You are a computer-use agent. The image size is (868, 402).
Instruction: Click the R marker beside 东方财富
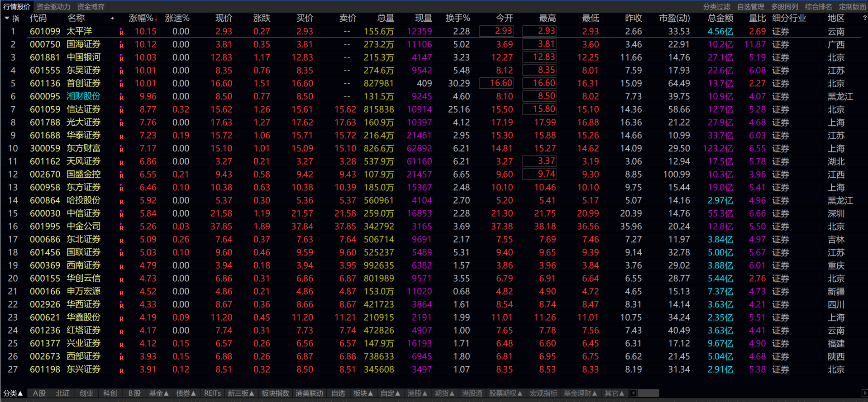pos(121,149)
